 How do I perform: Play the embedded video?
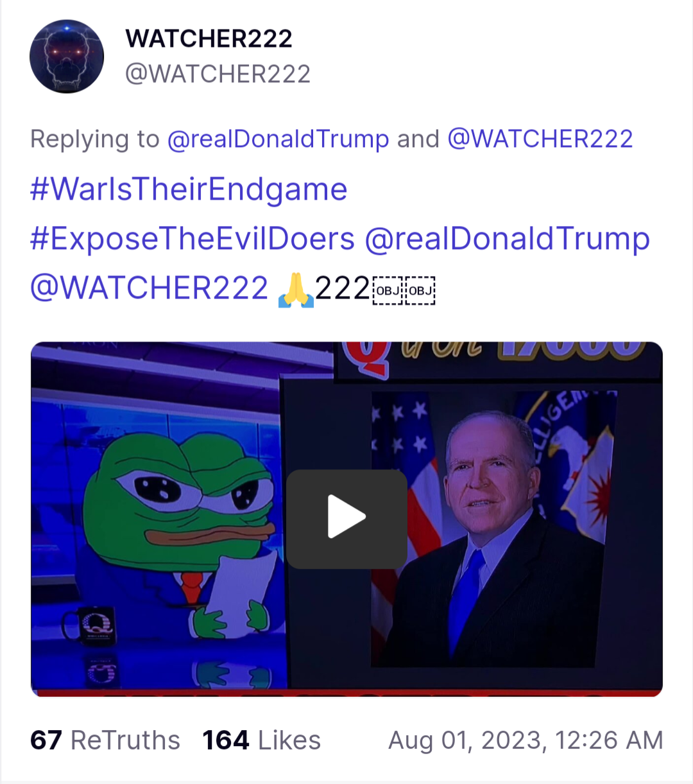click(346, 519)
